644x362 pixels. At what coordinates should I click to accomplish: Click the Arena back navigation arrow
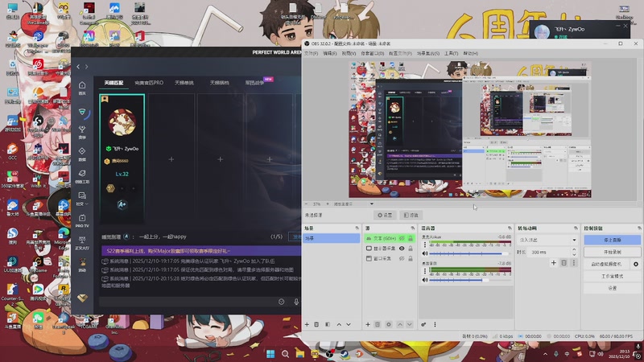78,67
